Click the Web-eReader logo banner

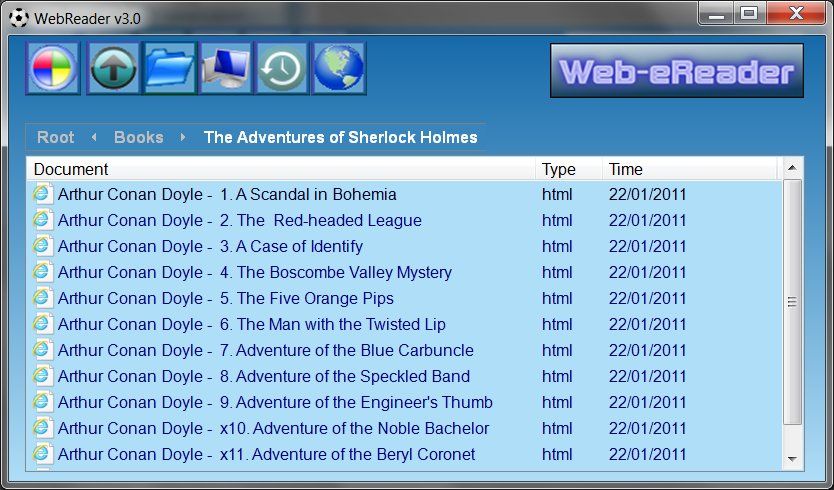pos(676,71)
